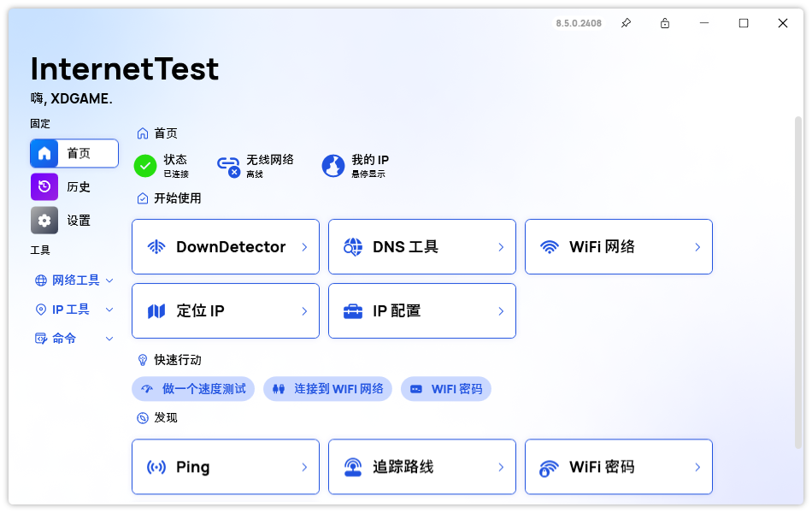This screenshot has height=513, width=812.
Task: Expand the IP 工具 section
Action: click(x=68, y=309)
